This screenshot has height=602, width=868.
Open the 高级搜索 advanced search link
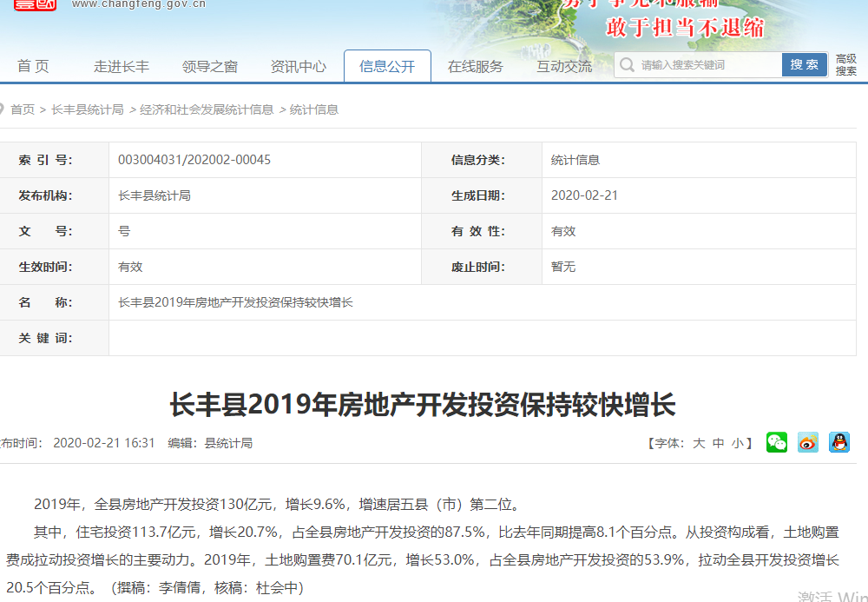click(x=846, y=65)
